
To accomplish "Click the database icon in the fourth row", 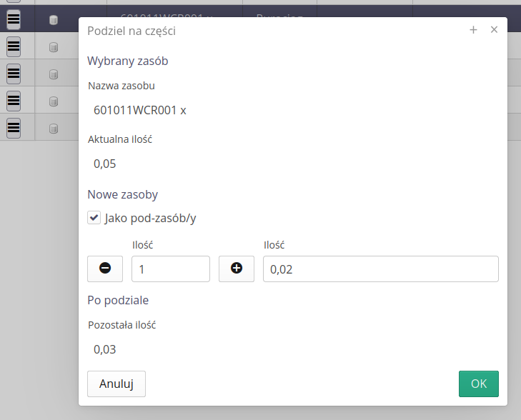I will pyautogui.click(x=54, y=101).
